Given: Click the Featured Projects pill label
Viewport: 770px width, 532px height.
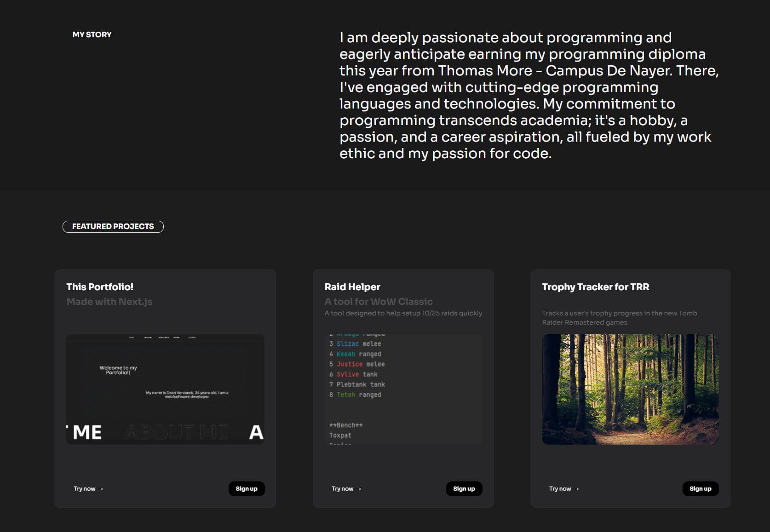Looking at the screenshot, I should coord(113,227).
